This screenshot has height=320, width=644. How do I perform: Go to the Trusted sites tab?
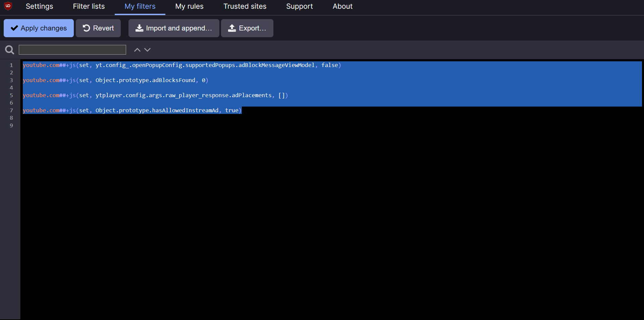(x=245, y=6)
